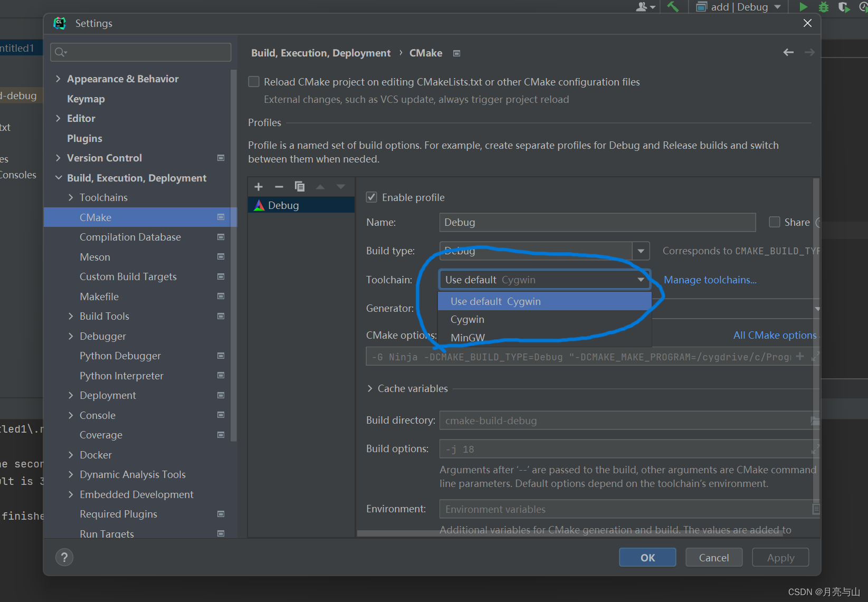Open the Keymap settings page
This screenshot has height=602, width=868.
pos(86,99)
